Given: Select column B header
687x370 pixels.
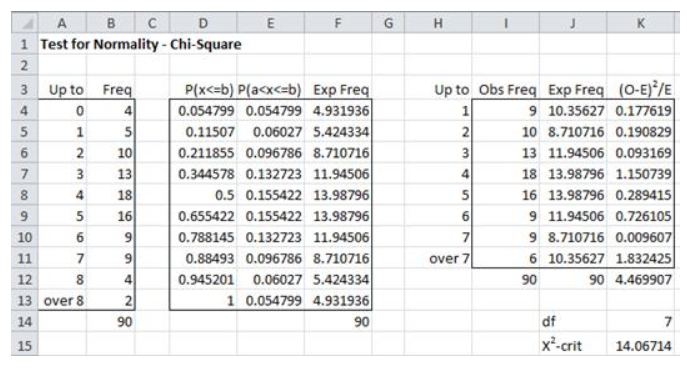Looking at the screenshot, I should tap(111, 23).
